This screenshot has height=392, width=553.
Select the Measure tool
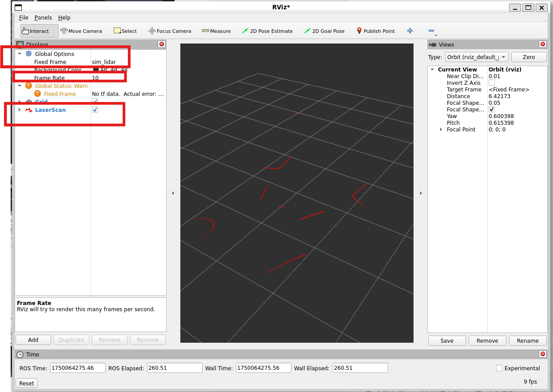click(216, 31)
